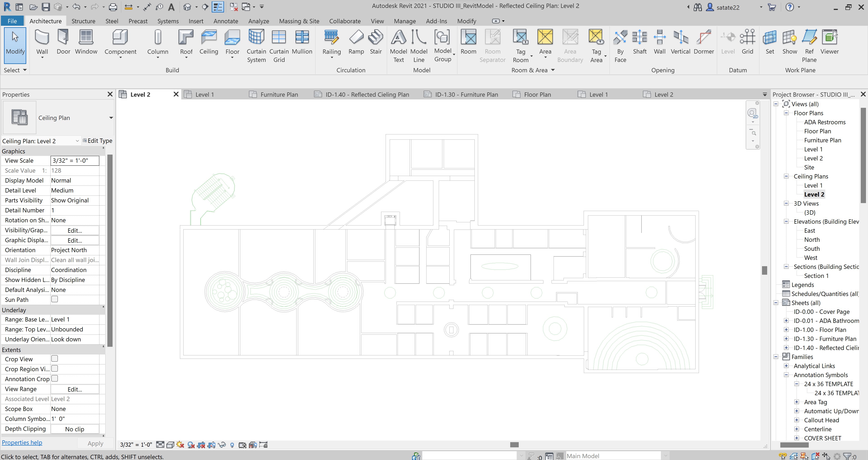Enable the Crop View checkbox
The height and width of the screenshot is (460, 868).
point(54,359)
